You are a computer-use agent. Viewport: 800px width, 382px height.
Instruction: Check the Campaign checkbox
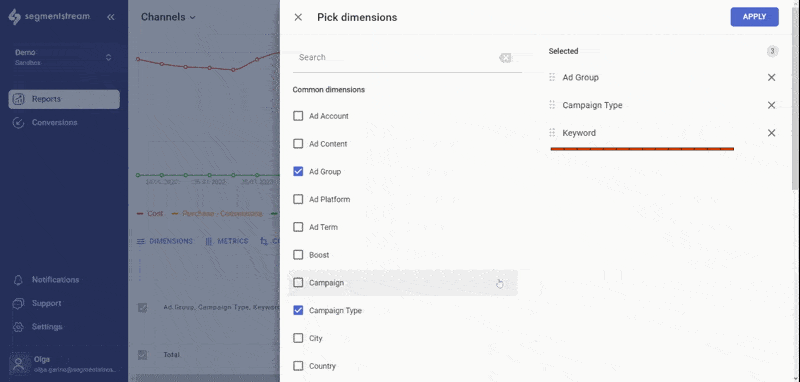click(x=298, y=283)
